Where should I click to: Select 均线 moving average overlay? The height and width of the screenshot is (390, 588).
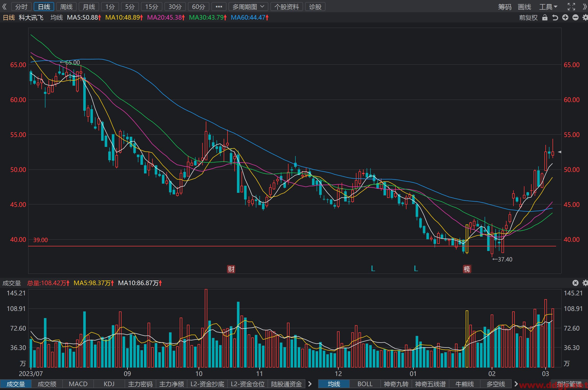click(x=334, y=384)
